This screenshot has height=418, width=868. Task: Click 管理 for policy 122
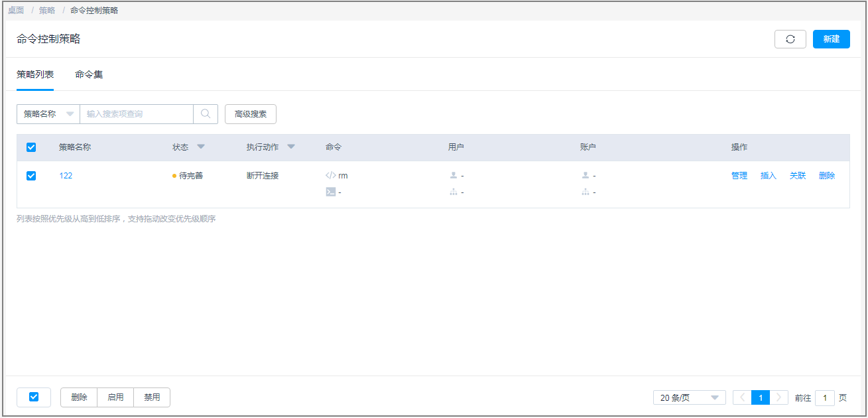point(739,176)
